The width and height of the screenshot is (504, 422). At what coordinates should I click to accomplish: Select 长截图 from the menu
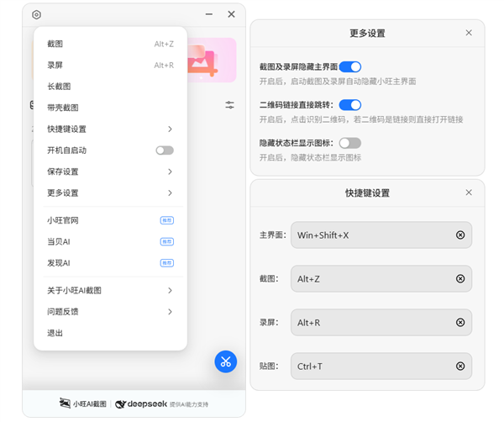tap(60, 87)
